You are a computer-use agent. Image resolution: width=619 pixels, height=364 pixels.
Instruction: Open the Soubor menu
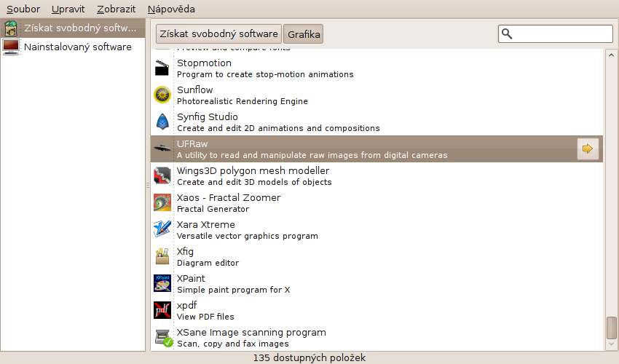(23, 9)
